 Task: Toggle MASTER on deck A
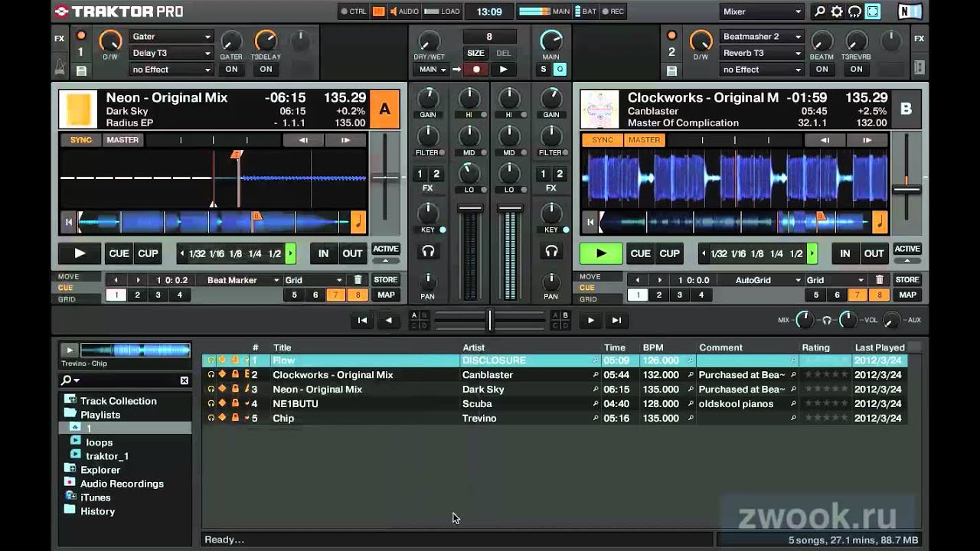pos(122,140)
